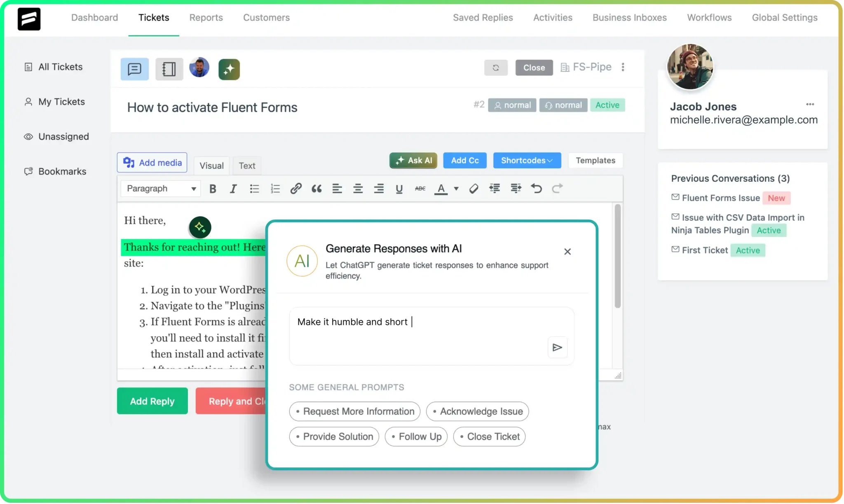Open text color dropdown arrow
This screenshot has height=504, width=844.
(456, 189)
